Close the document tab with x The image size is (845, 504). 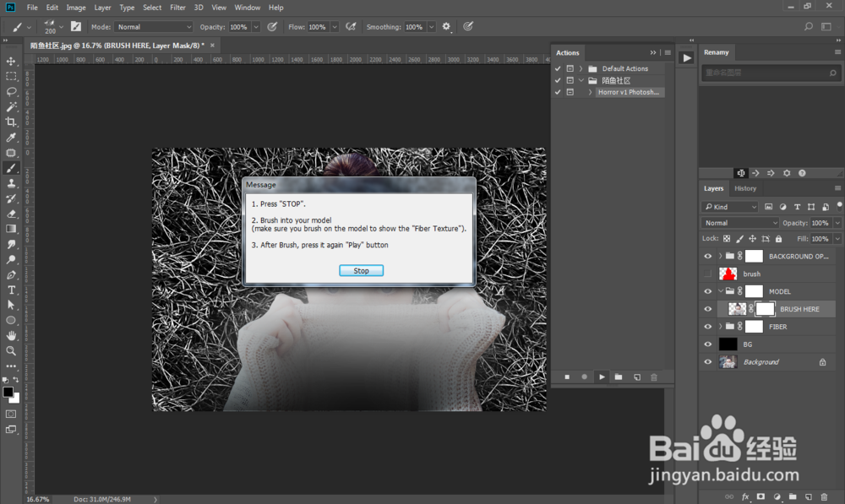click(212, 46)
